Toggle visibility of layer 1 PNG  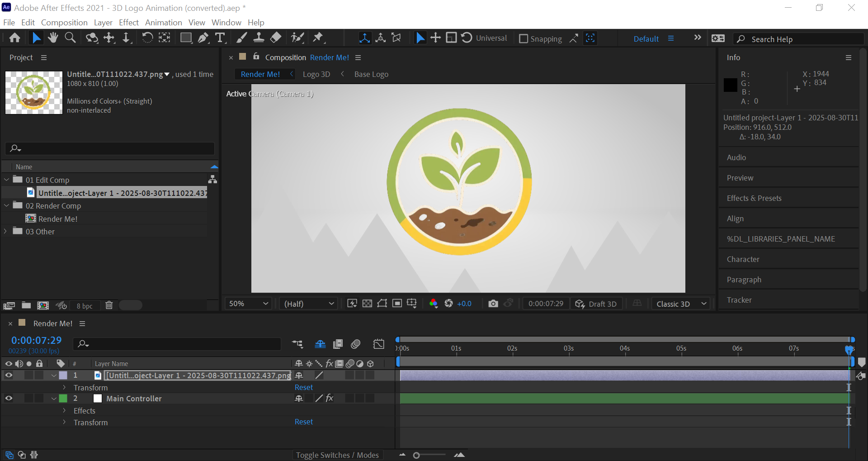[x=9, y=375]
